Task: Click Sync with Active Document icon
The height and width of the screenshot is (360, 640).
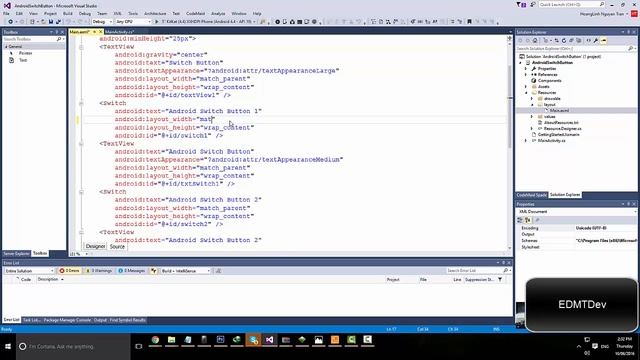Action: 556,40
